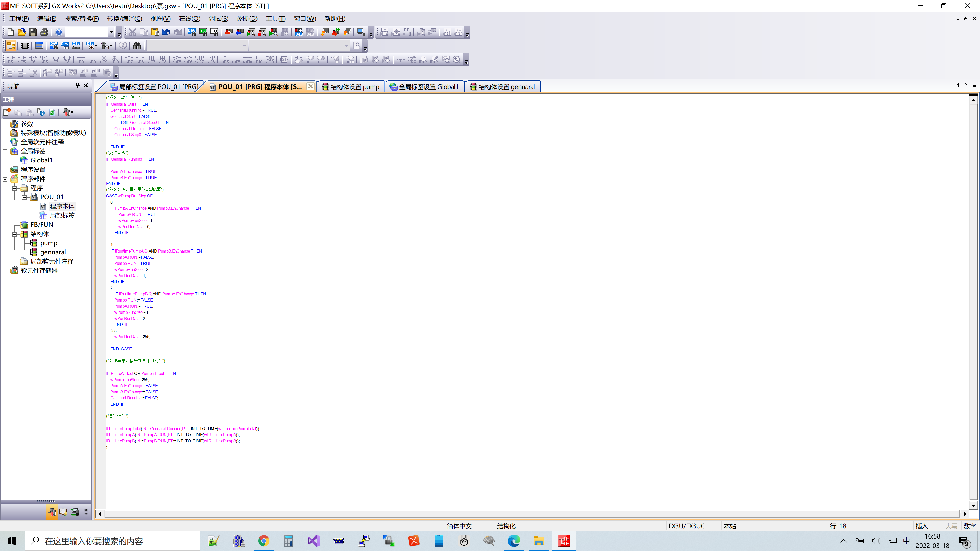Click the Undo arrow icon

166,32
